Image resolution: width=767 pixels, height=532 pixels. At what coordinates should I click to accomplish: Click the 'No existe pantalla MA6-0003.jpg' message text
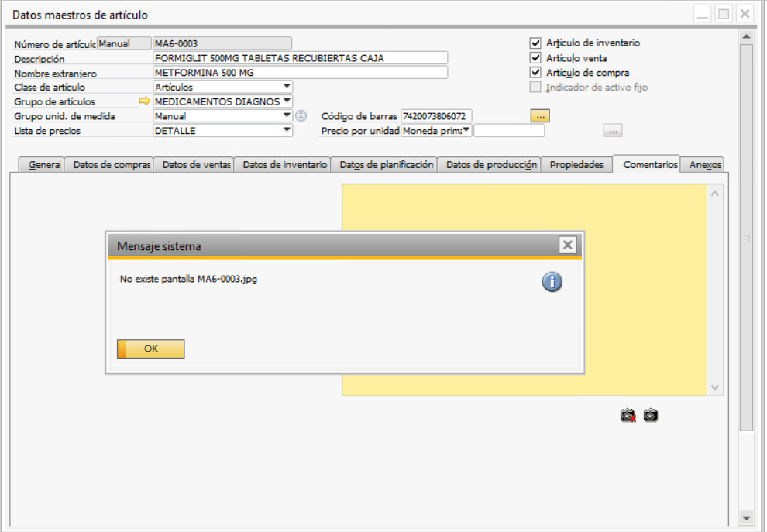(x=188, y=279)
